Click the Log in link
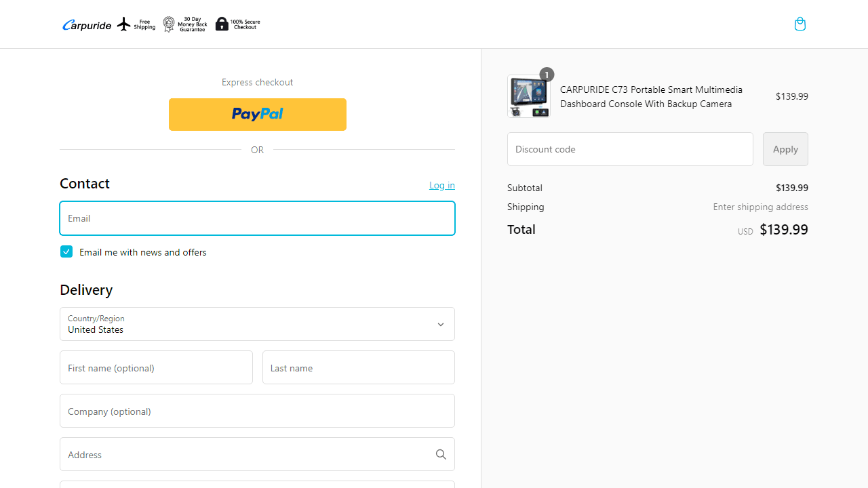Screen dimensions: 868x488 (x=442, y=185)
